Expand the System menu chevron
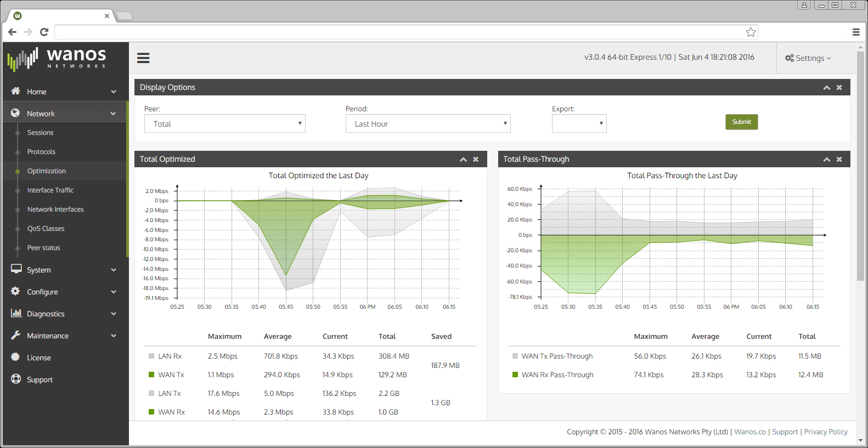868x448 pixels. [x=114, y=270]
